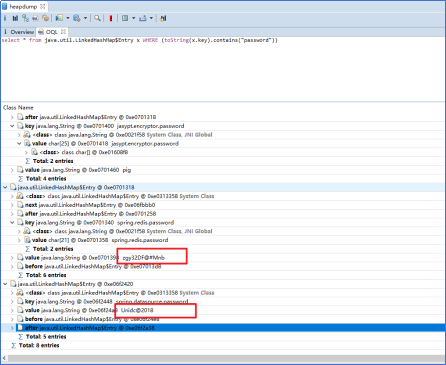Select LinkedHashMap$Entry @ 0xe06f2420 row
Screen dimensions: 446x365
point(223,284)
